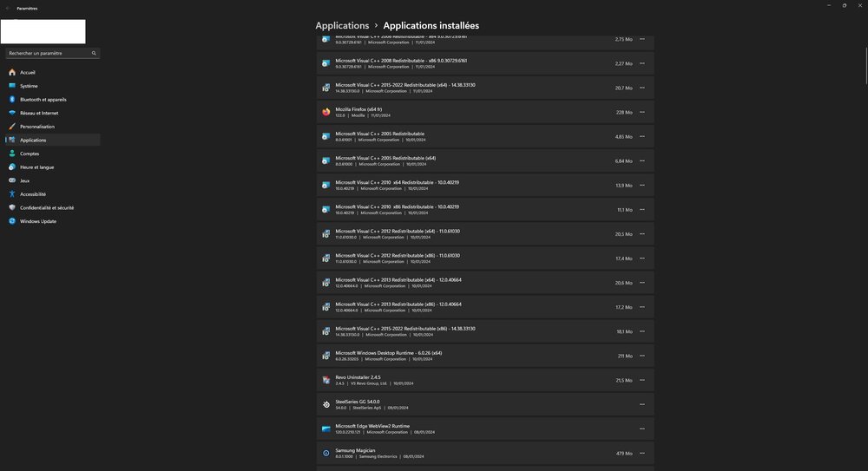Switch to the Système section

29,86
